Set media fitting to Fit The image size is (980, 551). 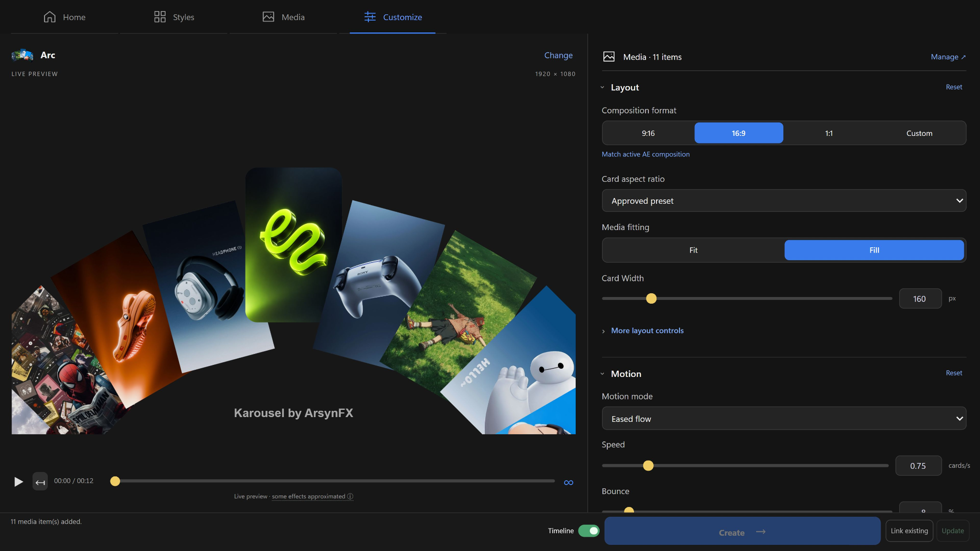(693, 250)
